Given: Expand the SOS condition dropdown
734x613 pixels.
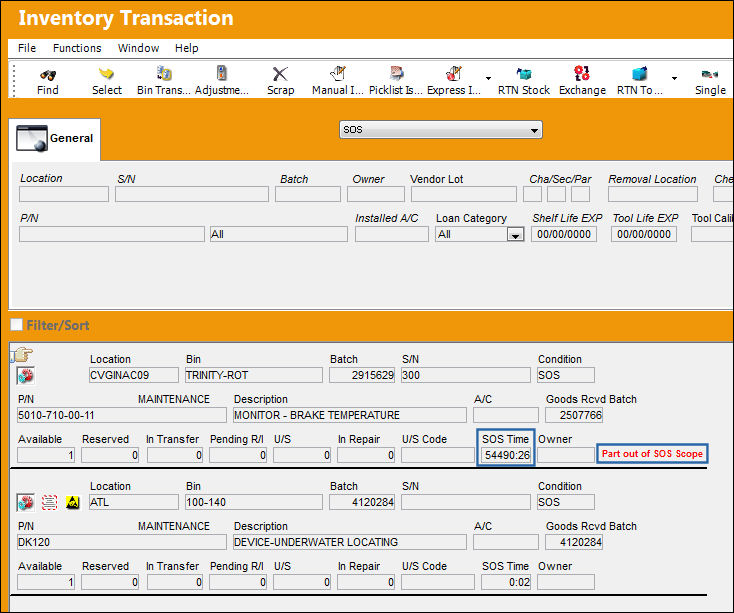Looking at the screenshot, I should [534, 131].
